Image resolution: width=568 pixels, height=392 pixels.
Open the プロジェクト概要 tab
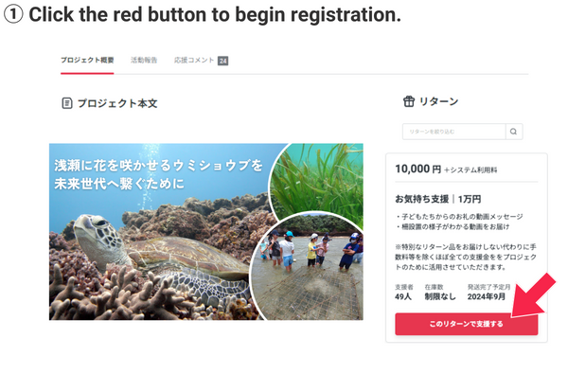87,61
